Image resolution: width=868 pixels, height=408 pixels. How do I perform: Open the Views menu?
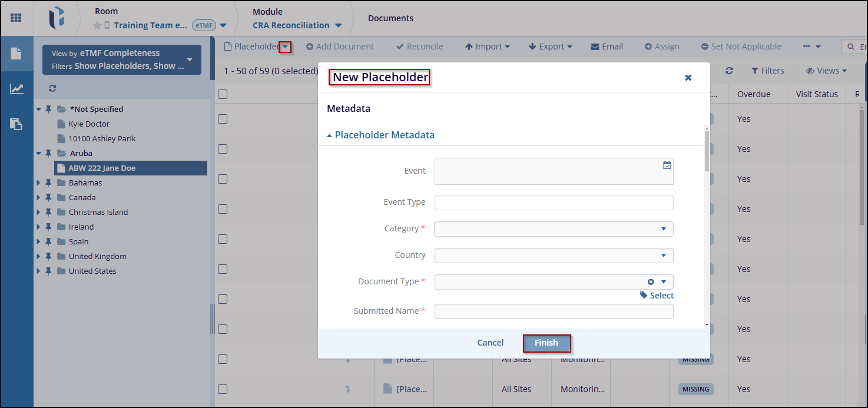pyautogui.click(x=826, y=71)
